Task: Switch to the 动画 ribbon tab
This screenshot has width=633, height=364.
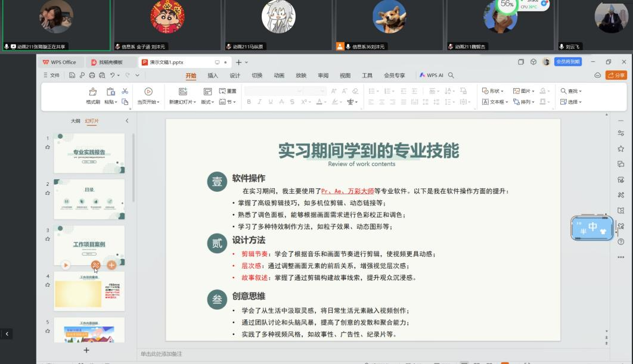Action: click(279, 76)
